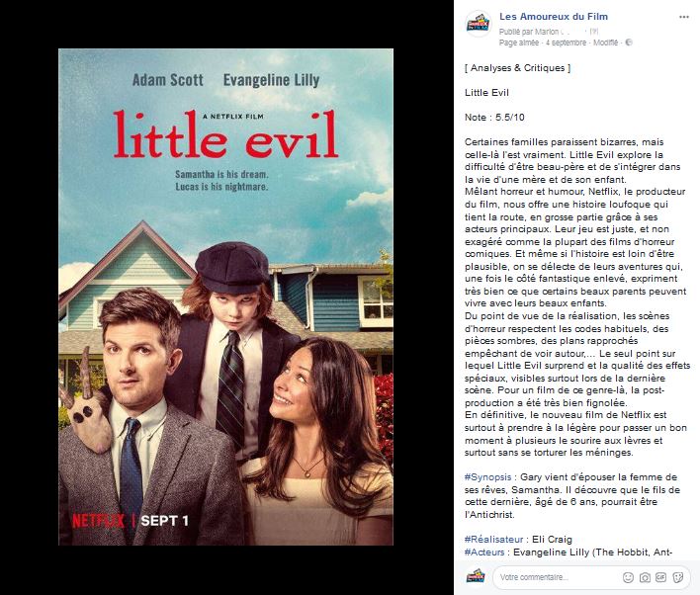The width and height of the screenshot is (700, 595).
Task: Click the #Synopsis hashtag
Action: pos(487,477)
